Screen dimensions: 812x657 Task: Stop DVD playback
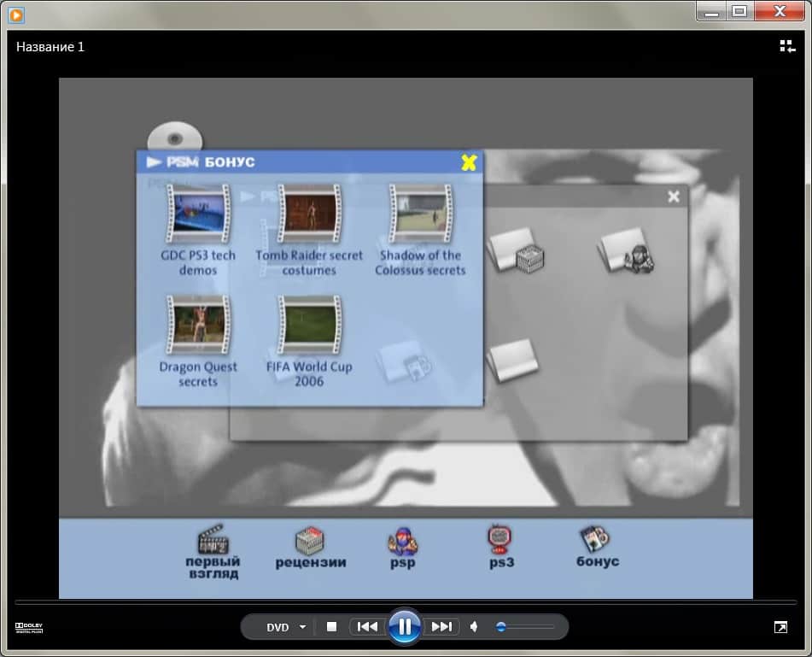331,627
